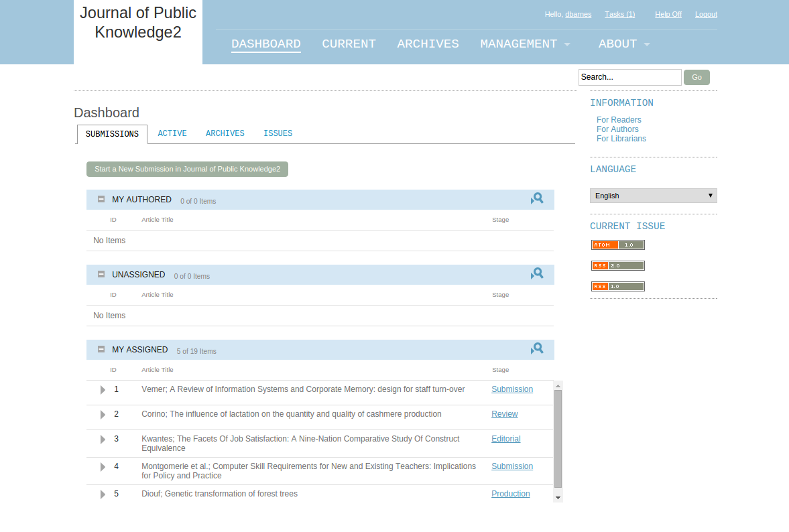Collapse the My Assigned section
The height and width of the screenshot is (532, 789).
pos(101,349)
